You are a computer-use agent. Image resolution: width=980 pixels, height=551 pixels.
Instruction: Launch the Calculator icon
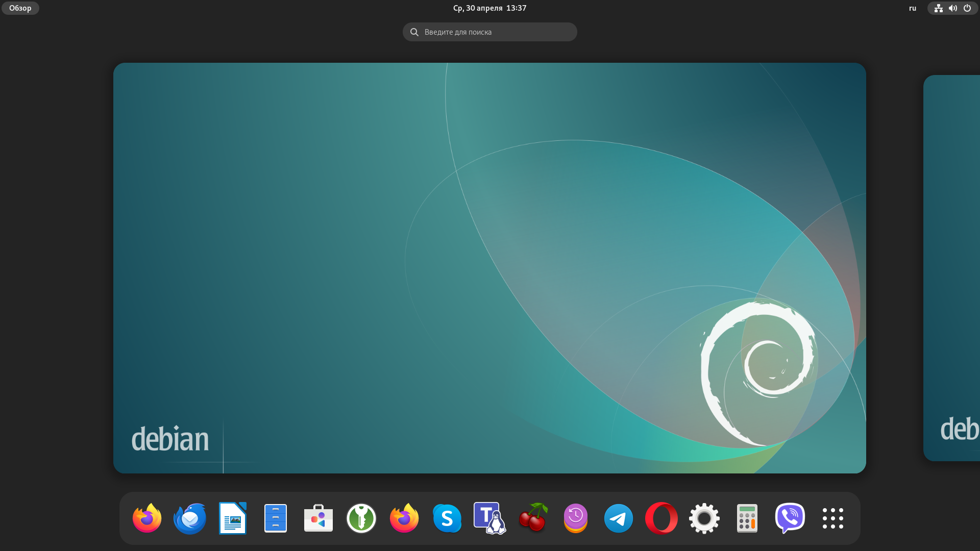747,518
